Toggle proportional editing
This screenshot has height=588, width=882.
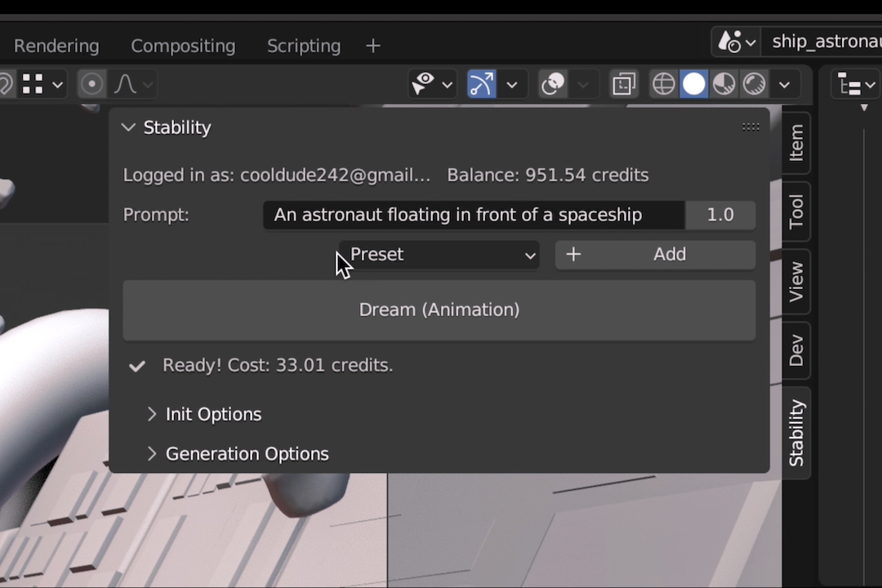coord(91,84)
